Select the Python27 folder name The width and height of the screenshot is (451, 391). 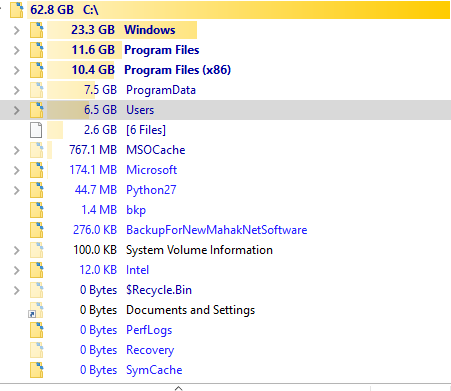[151, 190]
